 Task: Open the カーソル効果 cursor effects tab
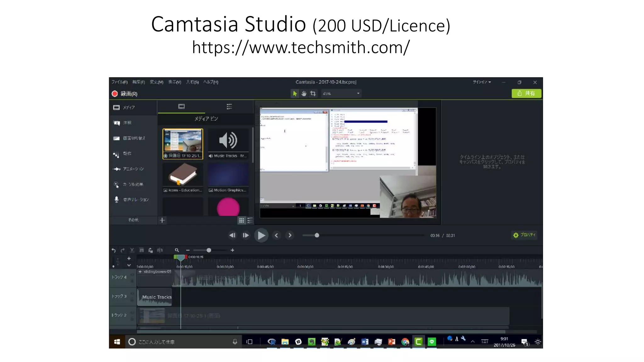pos(133,184)
